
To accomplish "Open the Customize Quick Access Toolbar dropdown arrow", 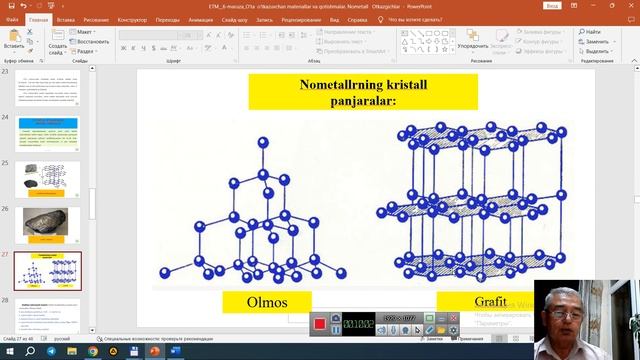I will tap(62, 6).
